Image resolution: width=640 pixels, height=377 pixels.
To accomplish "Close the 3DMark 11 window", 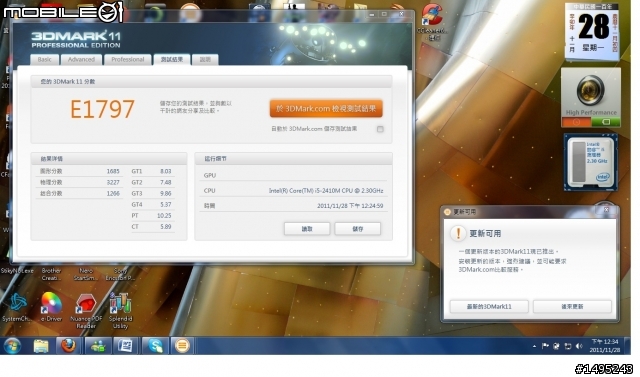I will pos(401,14).
